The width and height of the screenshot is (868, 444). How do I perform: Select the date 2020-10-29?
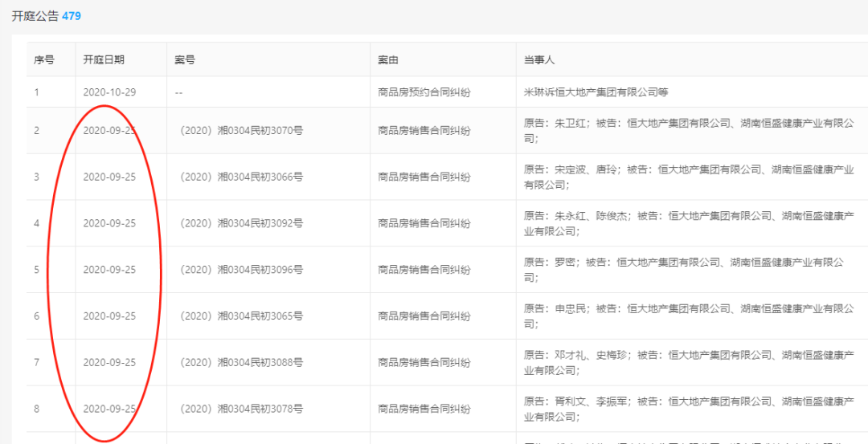pos(109,92)
